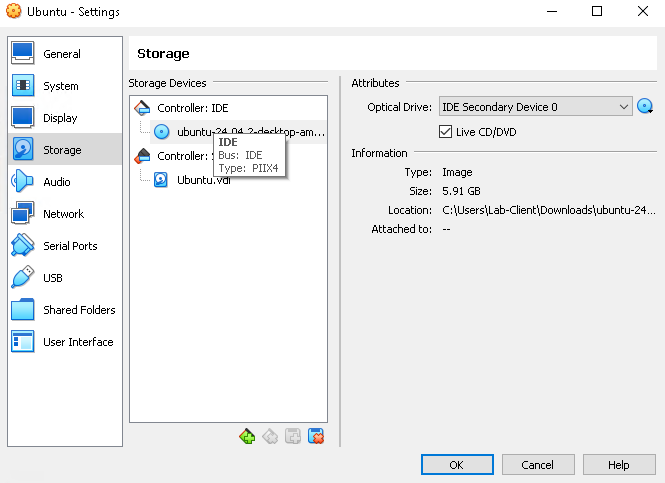Open User Interface settings
665x483 pixels.
coord(65,342)
